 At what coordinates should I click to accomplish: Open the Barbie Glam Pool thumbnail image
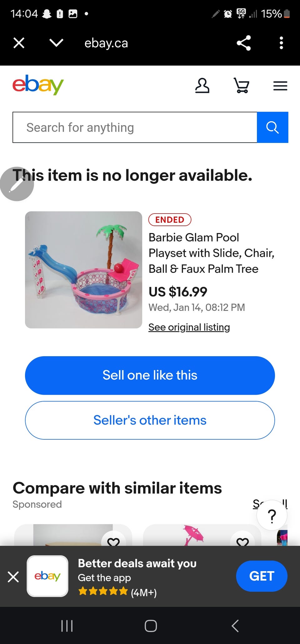pos(83,270)
